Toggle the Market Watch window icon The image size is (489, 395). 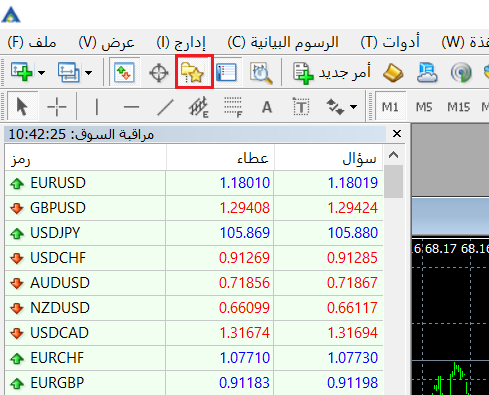point(124,72)
